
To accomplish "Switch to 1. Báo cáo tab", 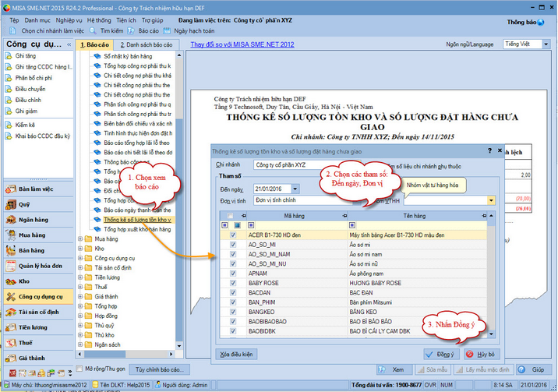I will (x=94, y=45).
